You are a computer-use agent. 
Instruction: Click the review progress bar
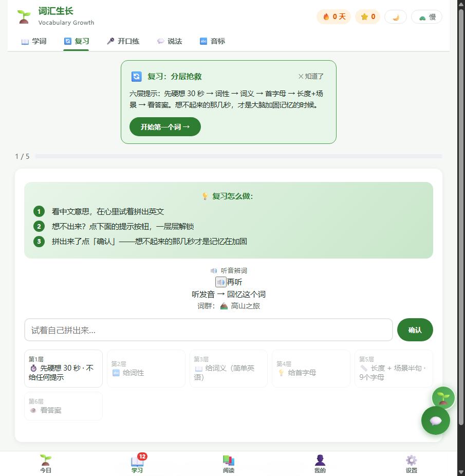click(238, 156)
